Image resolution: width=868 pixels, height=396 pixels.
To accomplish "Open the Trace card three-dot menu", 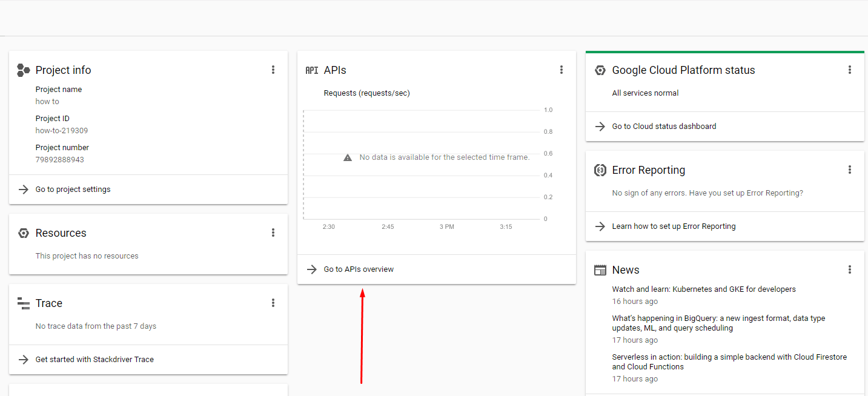I will pos(273,303).
